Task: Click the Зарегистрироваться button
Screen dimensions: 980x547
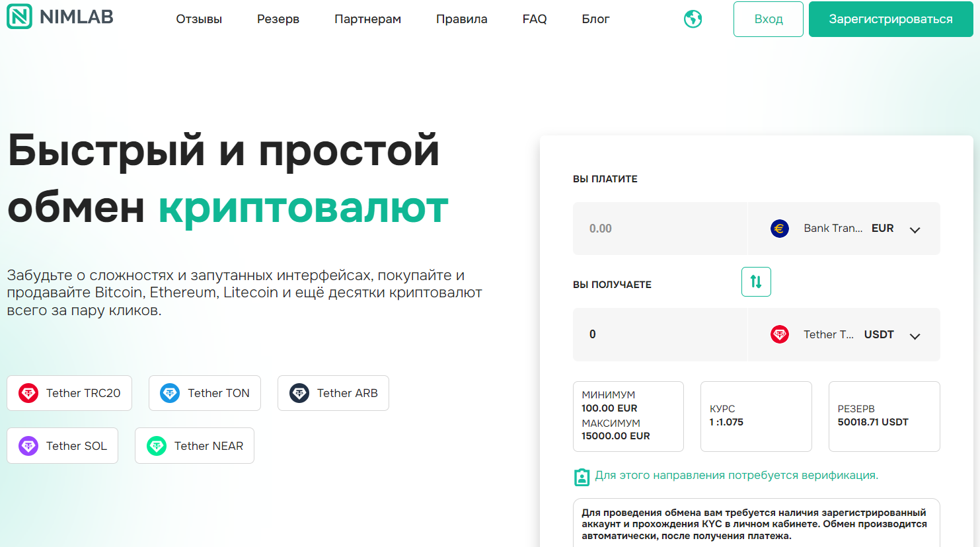Action: coord(890,19)
